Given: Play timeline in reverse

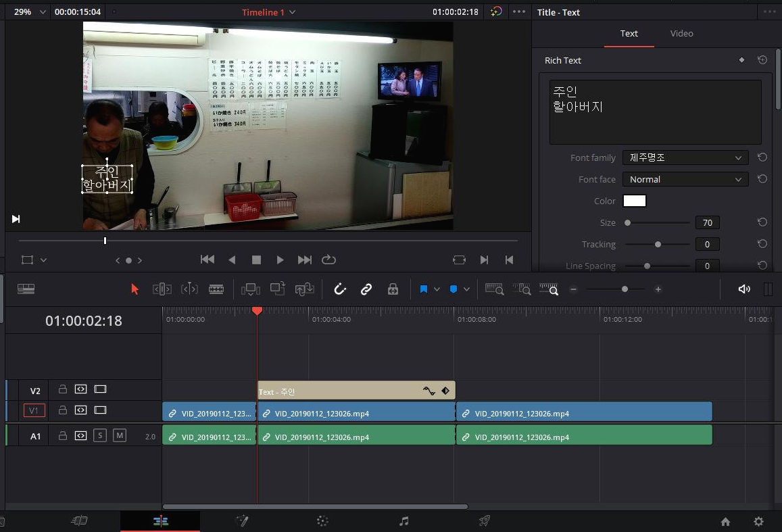Looking at the screenshot, I should (x=232, y=260).
